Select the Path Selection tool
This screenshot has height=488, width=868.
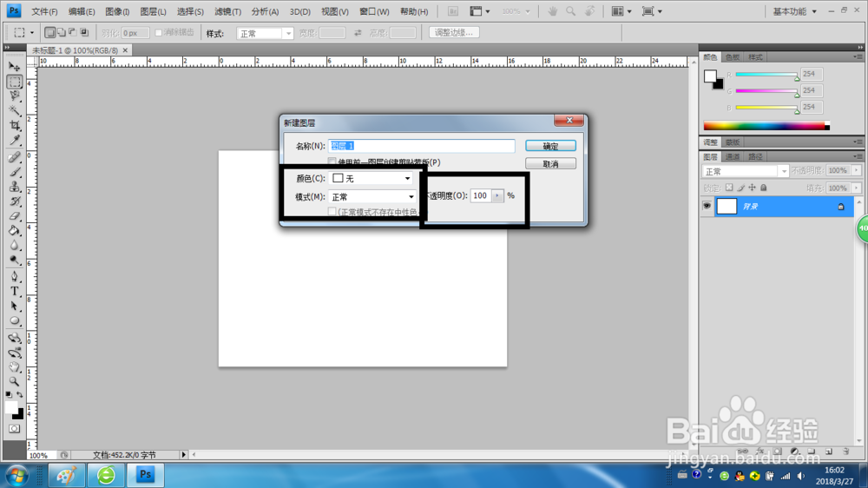[x=15, y=307]
